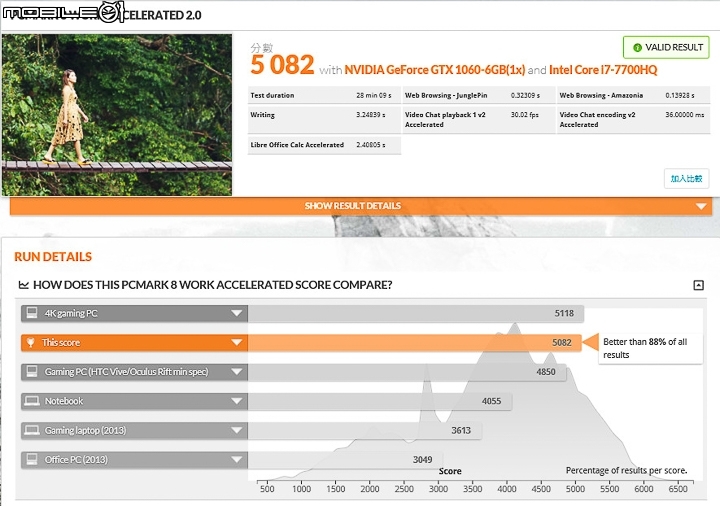
Task: Expand the 4K gaming PC dropdown arrow
Action: click(x=236, y=314)
